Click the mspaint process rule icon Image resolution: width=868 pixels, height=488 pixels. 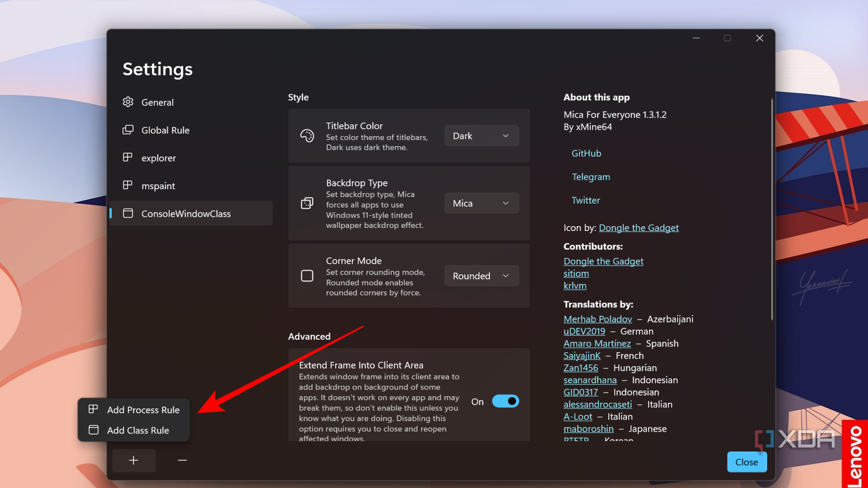[128, 185]
